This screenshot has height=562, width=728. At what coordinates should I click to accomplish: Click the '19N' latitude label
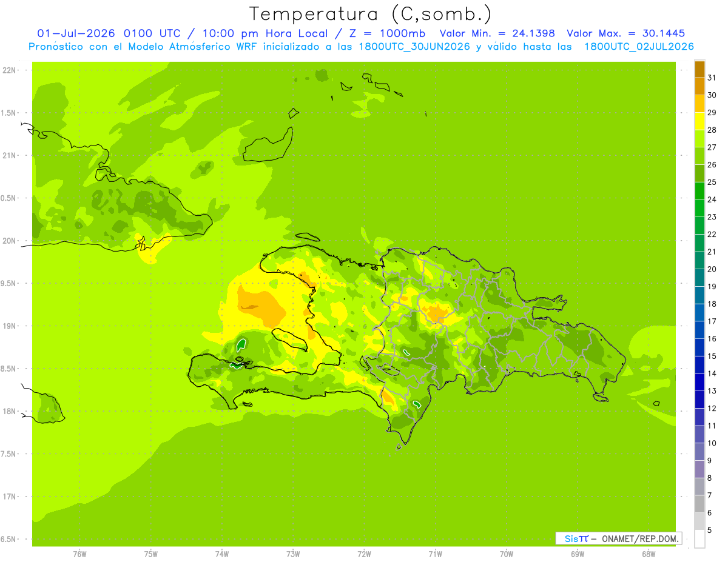click(x=9, y=326)
